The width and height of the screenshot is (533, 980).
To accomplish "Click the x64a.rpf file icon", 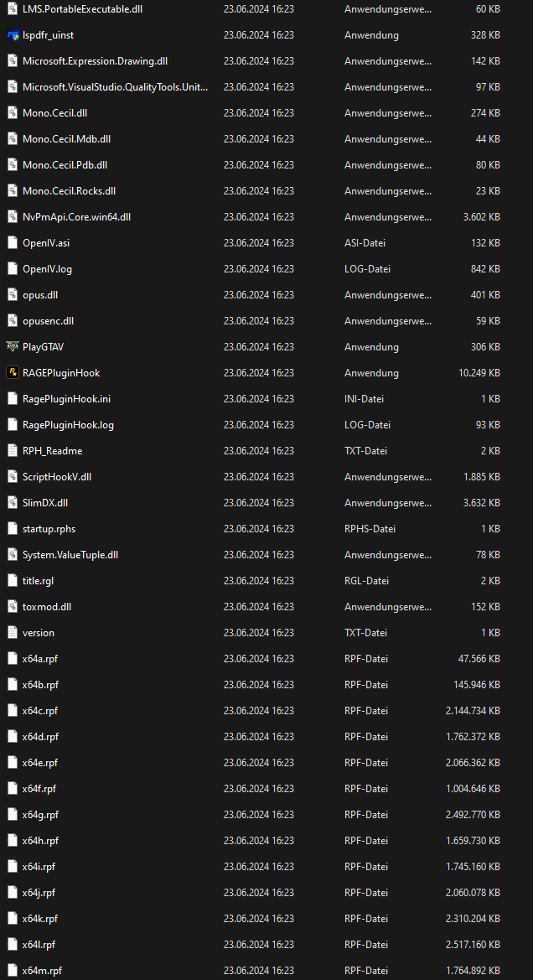I will pyautogui.click(x=13, y=658).
